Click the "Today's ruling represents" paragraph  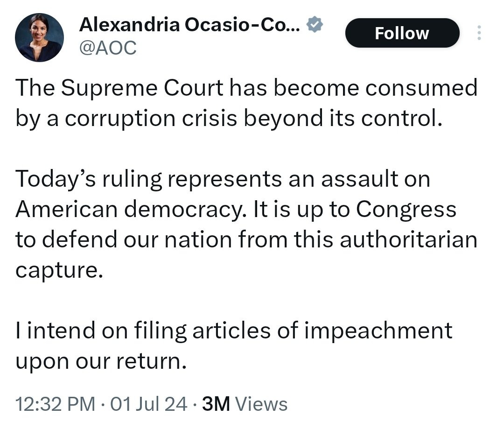tap(246, 225)
